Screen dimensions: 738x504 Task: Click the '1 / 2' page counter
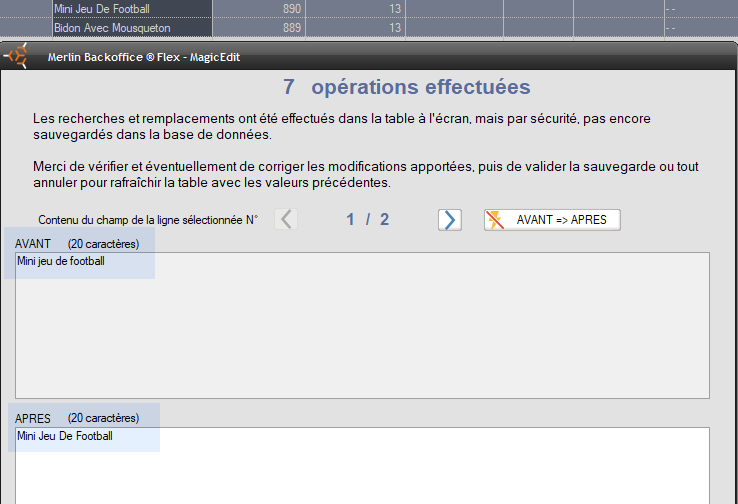(x=368, y=220)
